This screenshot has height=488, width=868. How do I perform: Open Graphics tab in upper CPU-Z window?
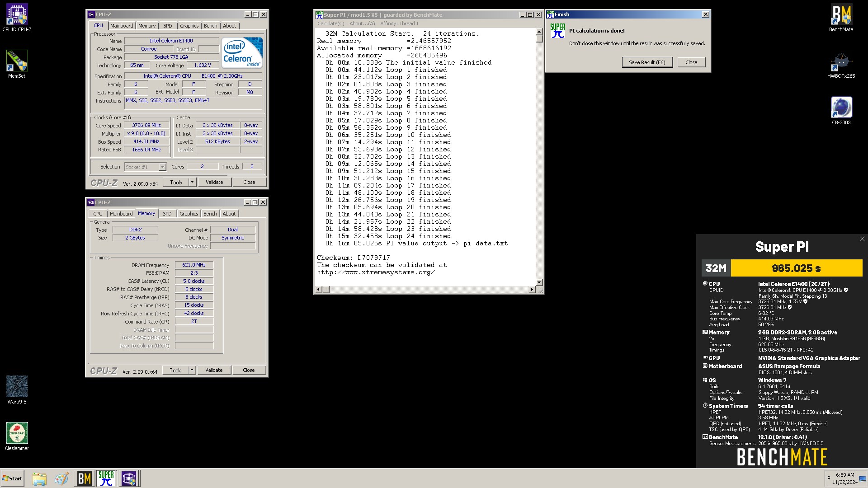tap(189, 26)
